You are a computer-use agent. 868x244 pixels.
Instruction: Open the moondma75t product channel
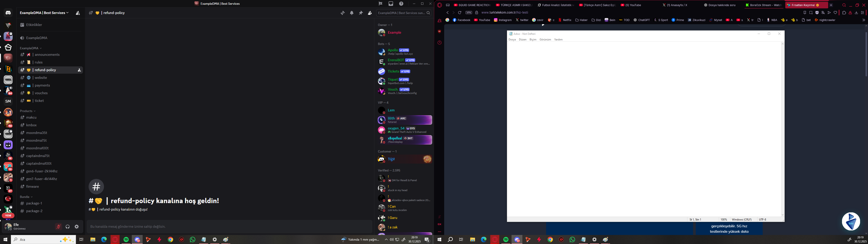click(x=50, y=141)
